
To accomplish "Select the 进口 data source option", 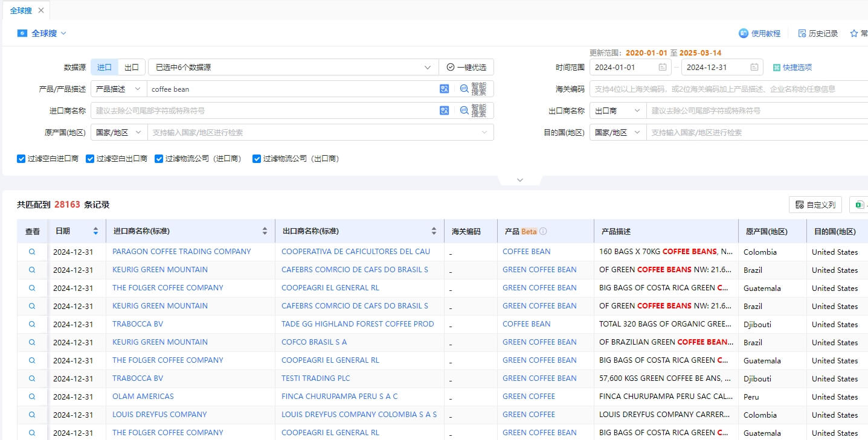I will click(104, 67).
